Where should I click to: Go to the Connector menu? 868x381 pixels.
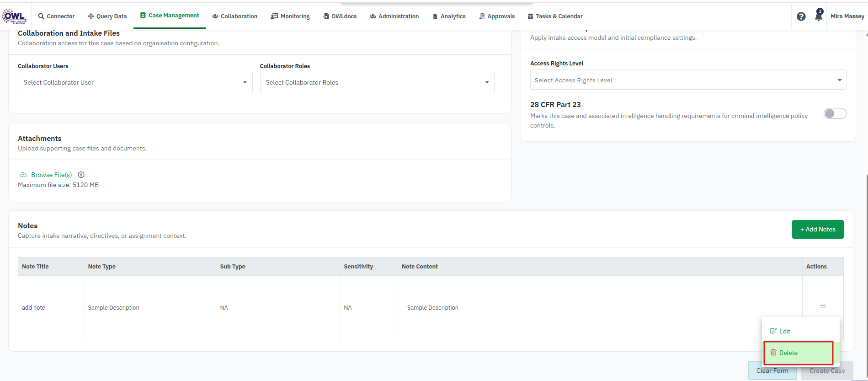56,16
